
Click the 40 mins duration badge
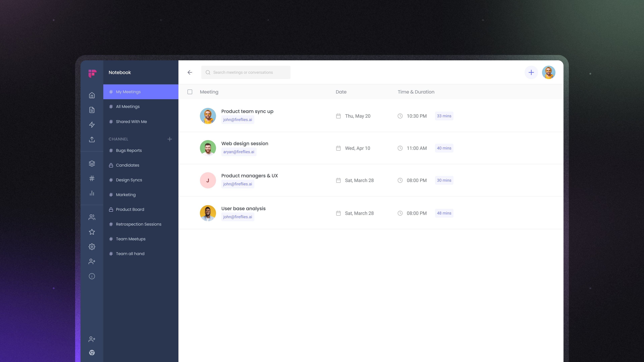coord(444,148)
